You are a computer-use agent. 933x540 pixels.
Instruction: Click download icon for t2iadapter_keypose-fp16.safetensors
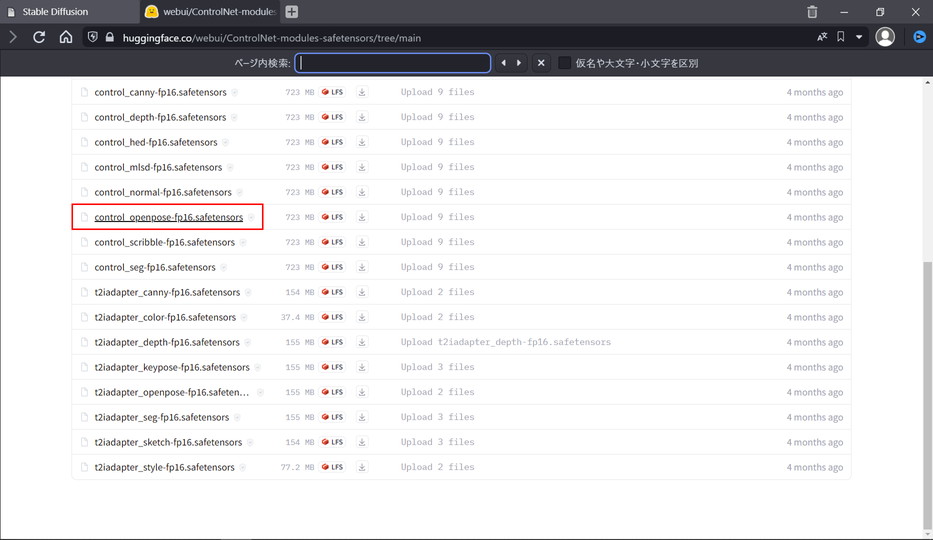(362, 367)
